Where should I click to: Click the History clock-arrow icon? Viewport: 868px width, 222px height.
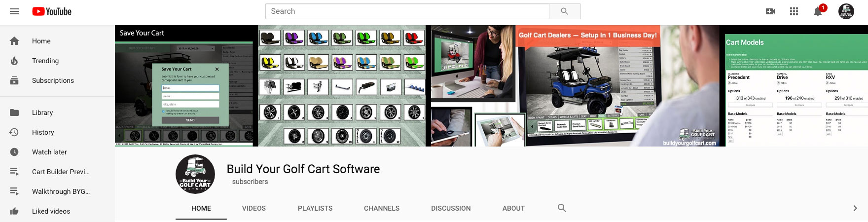pos(14,132)
